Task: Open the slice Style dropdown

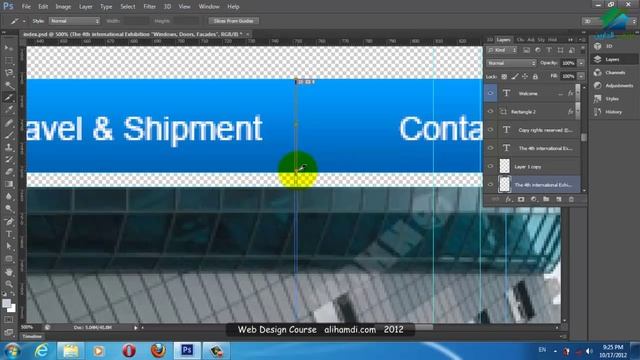Action: coord(74,21)
